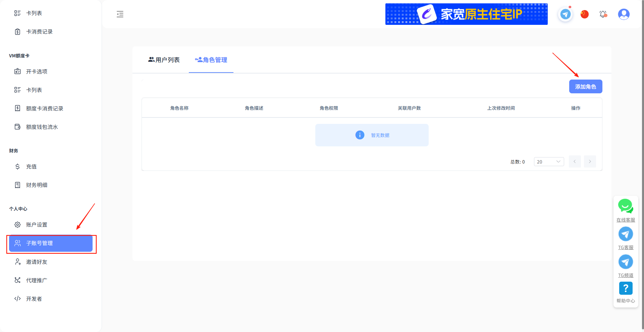
Task: Click the 家宽原生住宅IP banner
Action: [466, 14]
